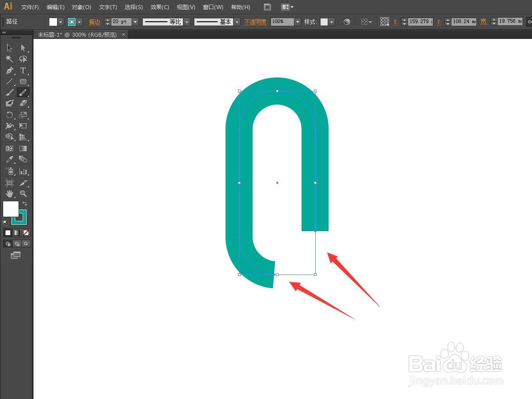
Task: Select the Slice tool
Action: pos(23,183)
